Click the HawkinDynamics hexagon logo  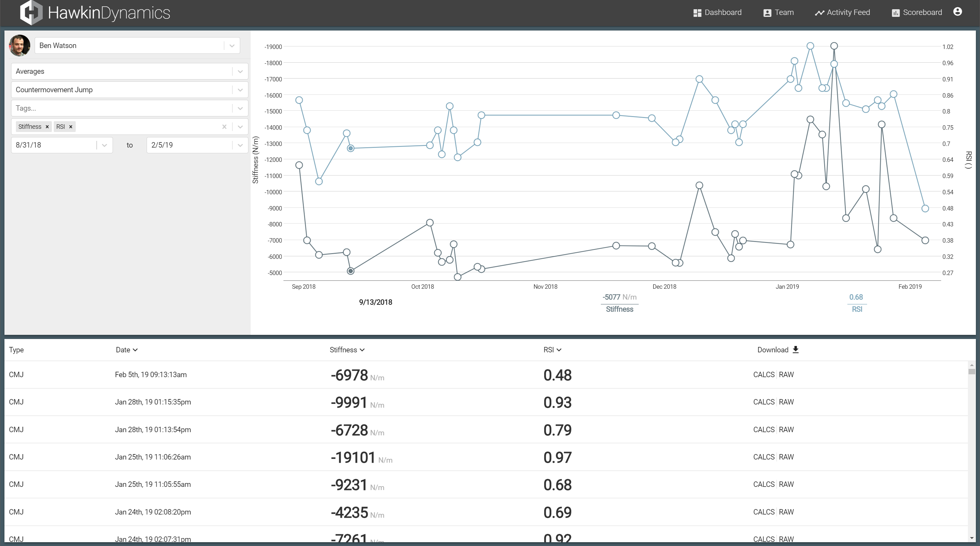pyautogui.click(x=31, y=12)
